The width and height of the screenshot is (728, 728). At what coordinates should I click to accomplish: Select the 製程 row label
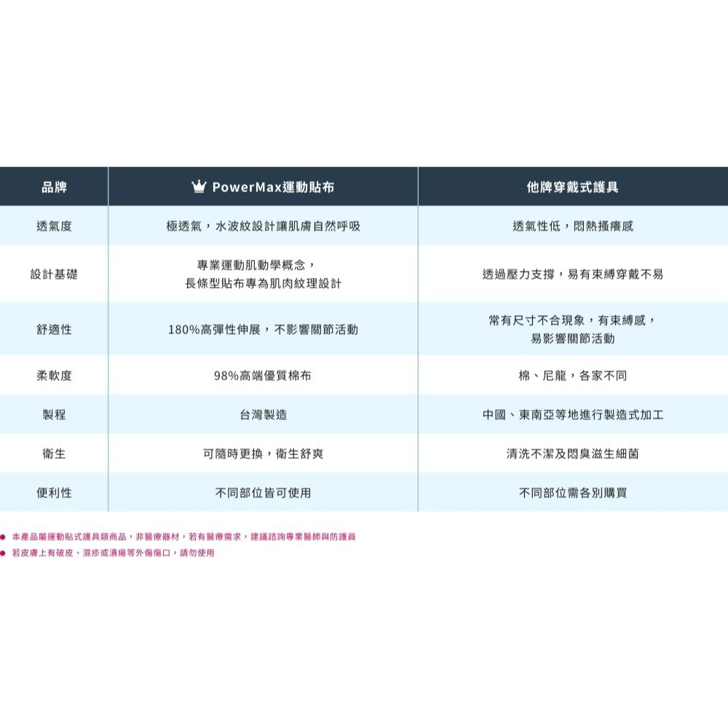click(55, 414)
